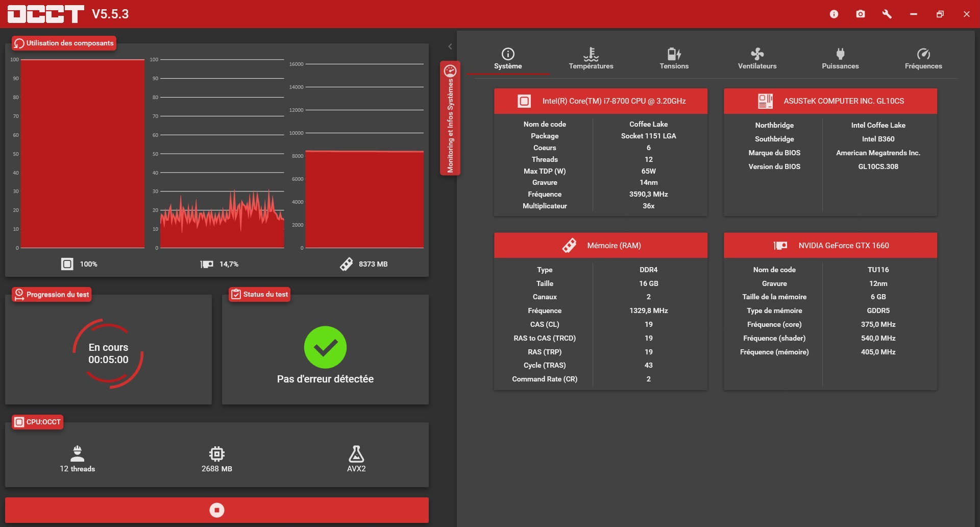Click the 16 GB memory size value
Screen dimensions: 980x527
click(649, 283)
